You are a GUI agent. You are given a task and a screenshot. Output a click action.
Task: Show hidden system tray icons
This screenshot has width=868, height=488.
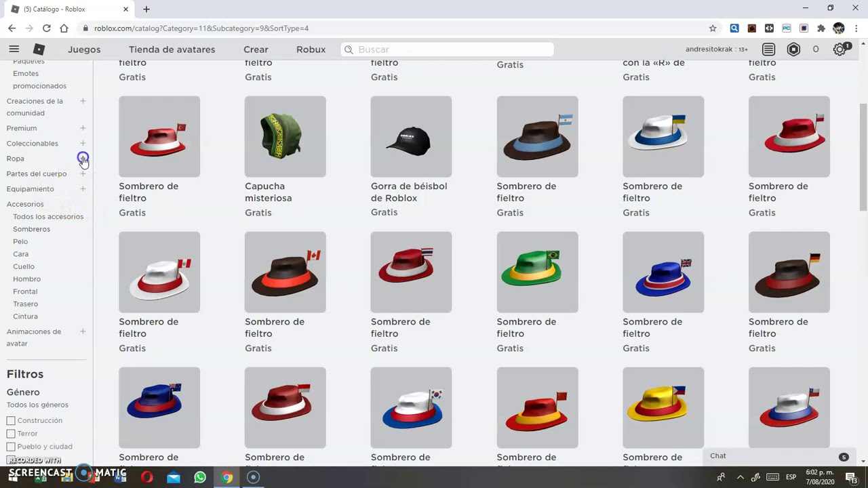740,477
